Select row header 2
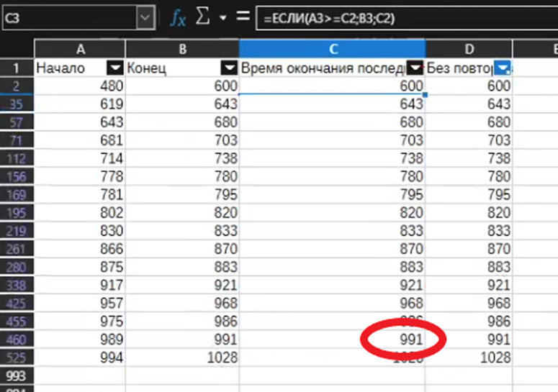The image size is (558, 392). 16,86
